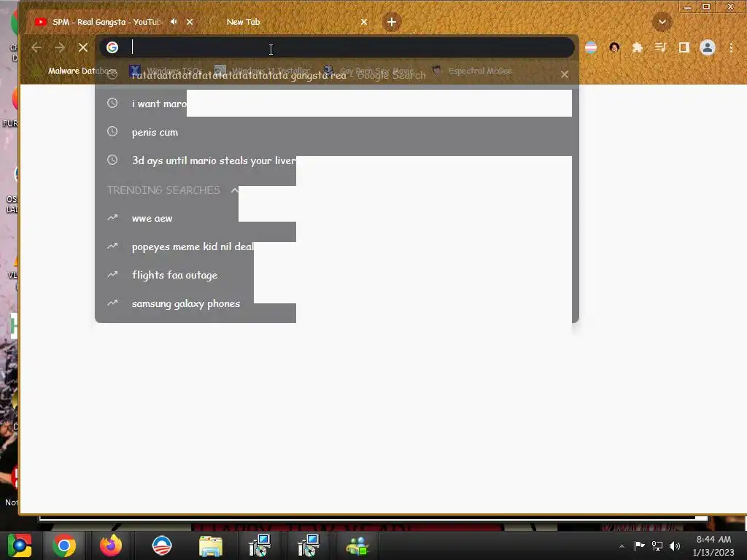Open the Messenger people taskbar icon
Screen dimensions: 747x560
click(x=357, y=546)
